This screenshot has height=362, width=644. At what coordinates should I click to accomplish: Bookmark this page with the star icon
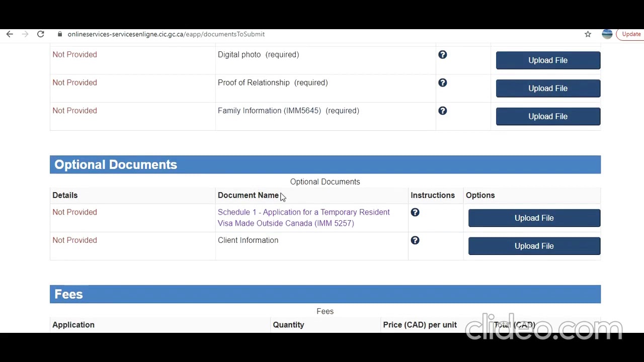point(588,34)
